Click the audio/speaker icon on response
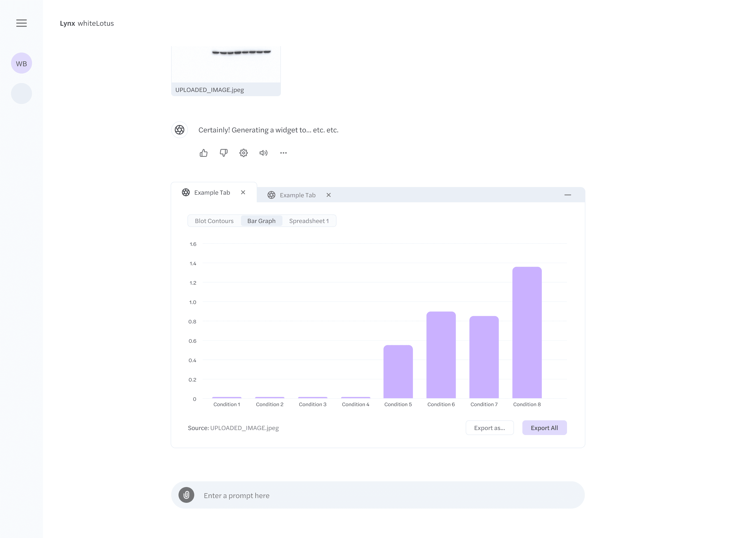The image size is (756, 538). point(264,153)
